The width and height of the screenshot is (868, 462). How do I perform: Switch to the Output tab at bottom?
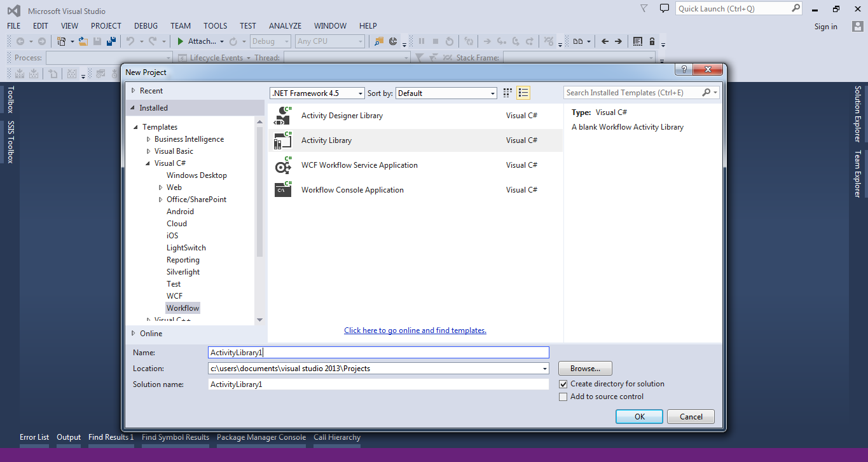click(68, 437)
